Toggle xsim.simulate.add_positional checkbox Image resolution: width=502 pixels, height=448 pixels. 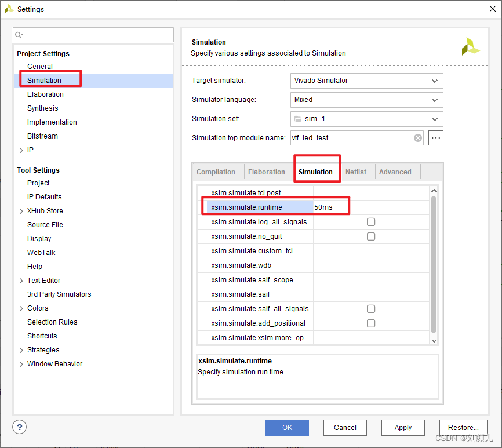(x=371, y=323)
